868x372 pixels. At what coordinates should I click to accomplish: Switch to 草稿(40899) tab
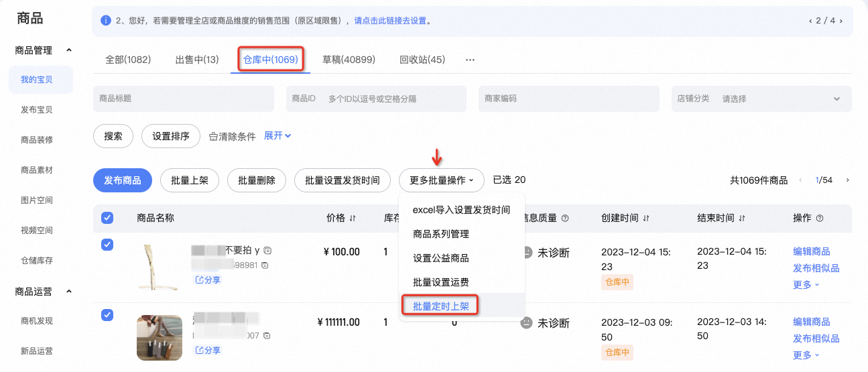[x=349, y=60]
